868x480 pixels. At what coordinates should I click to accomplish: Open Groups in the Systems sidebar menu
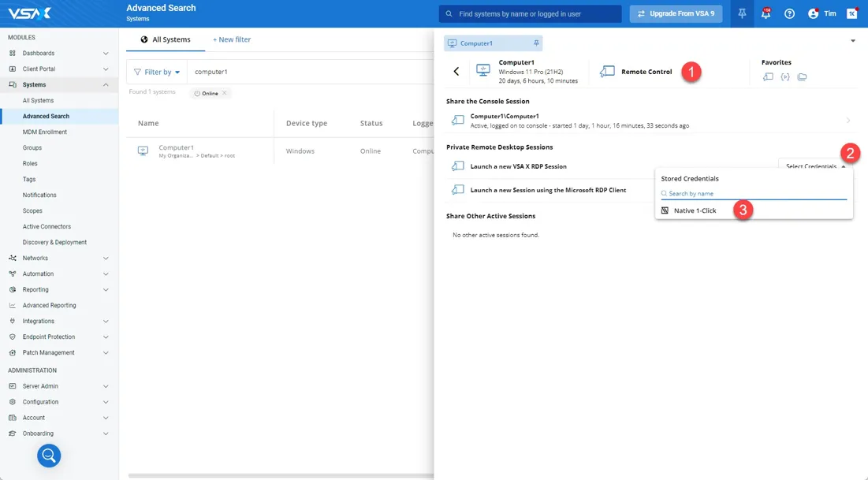(32, 147)
